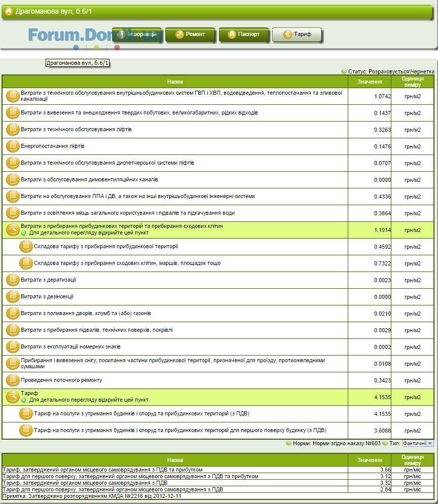This screenshot has width=438, height=504.
Task: Collapse the прибирання прибудинкових територій magnifier row
Action: 13,230
